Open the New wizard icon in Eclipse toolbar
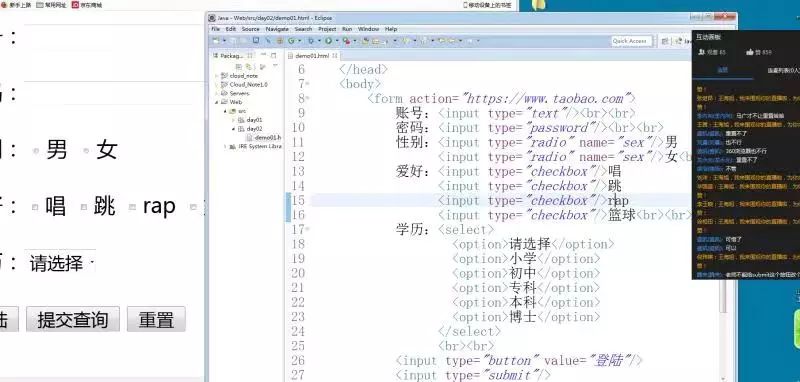 [216, 40]
